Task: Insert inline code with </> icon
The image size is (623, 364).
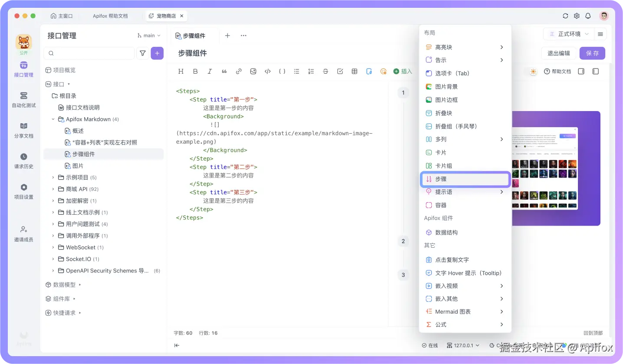Action: click(x=268, y=72)
